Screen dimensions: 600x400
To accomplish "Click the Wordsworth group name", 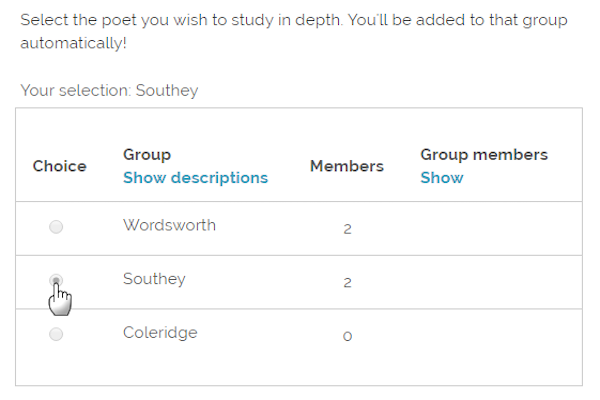I will tap(170, 225).
